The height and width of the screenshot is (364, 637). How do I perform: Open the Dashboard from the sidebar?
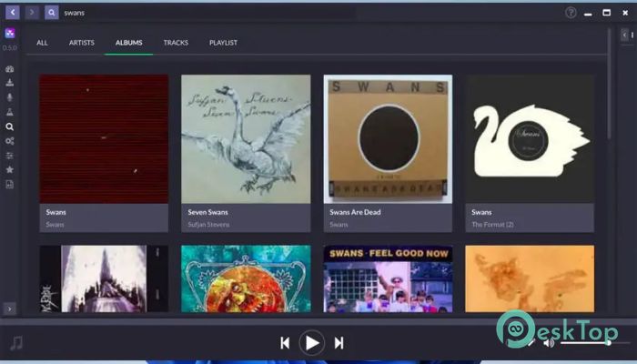(x=10, y=69)
